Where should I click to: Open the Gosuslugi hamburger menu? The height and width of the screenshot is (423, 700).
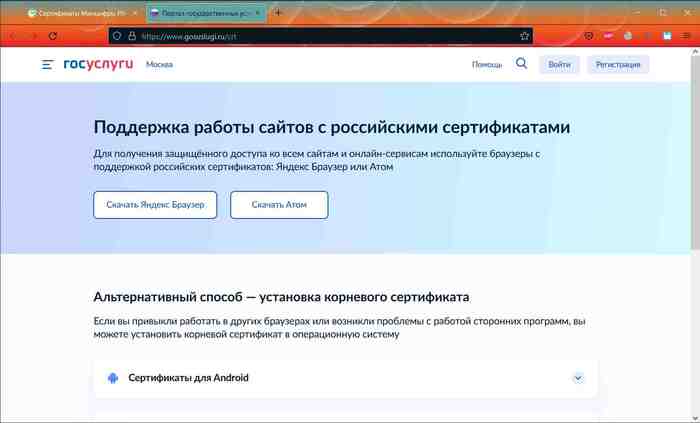pyautogui.click(x=48, y=65)
